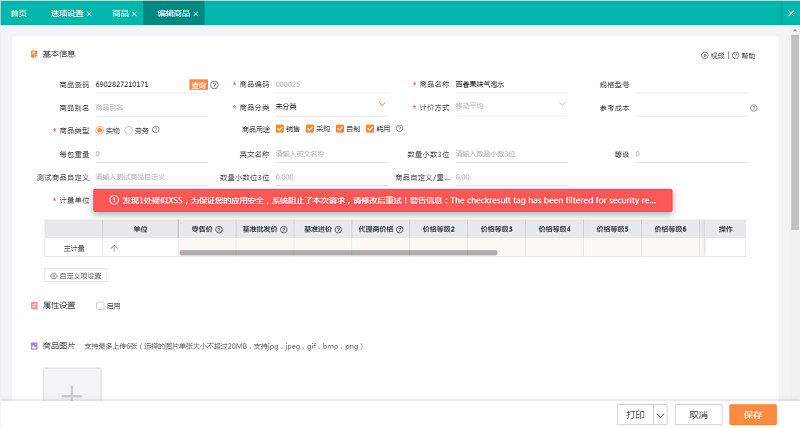Click the 商品名称 input field
The image size is (800, 428).
click(x=512, y=85)
